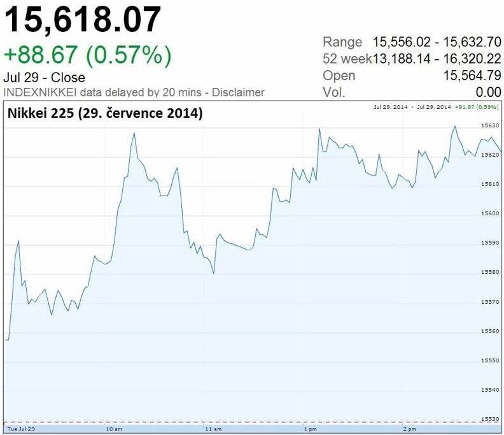Click the Range value 15,556.02 - 15,632.70
This screenshot has height=435, width=504.
tap(437, 42)
